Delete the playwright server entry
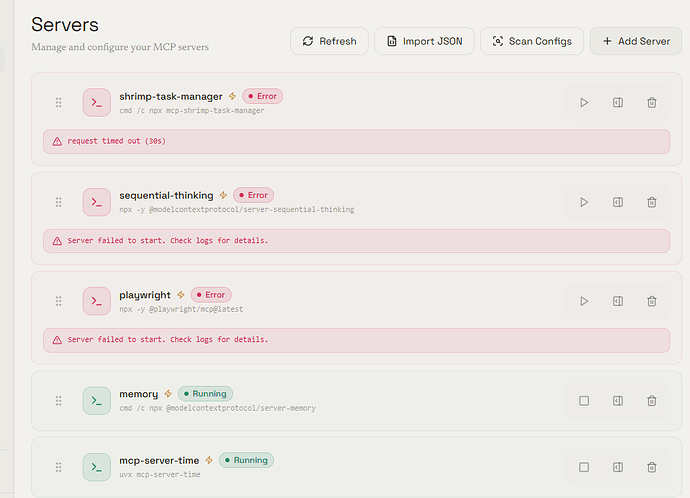690x498 pixels. click(x=652, y=301)
